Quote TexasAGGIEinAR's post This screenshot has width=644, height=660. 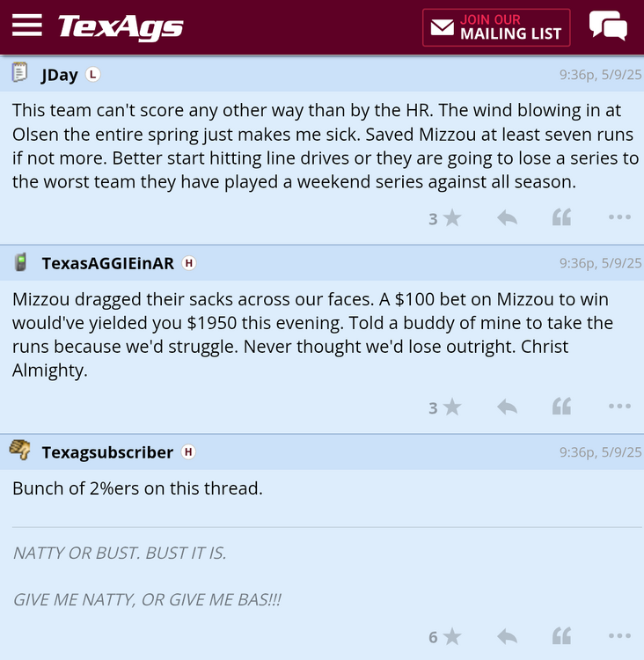point(561,407)
